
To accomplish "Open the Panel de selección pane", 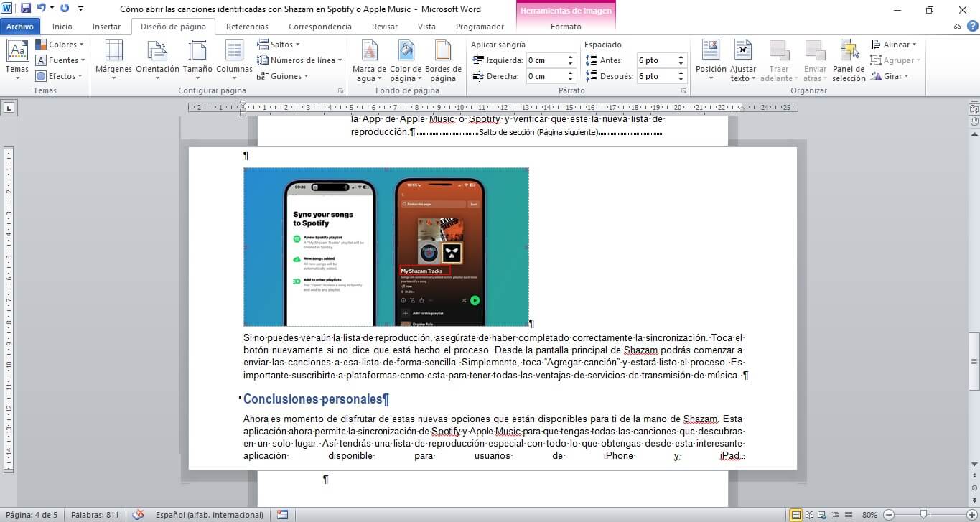I will tap(849, 60).
